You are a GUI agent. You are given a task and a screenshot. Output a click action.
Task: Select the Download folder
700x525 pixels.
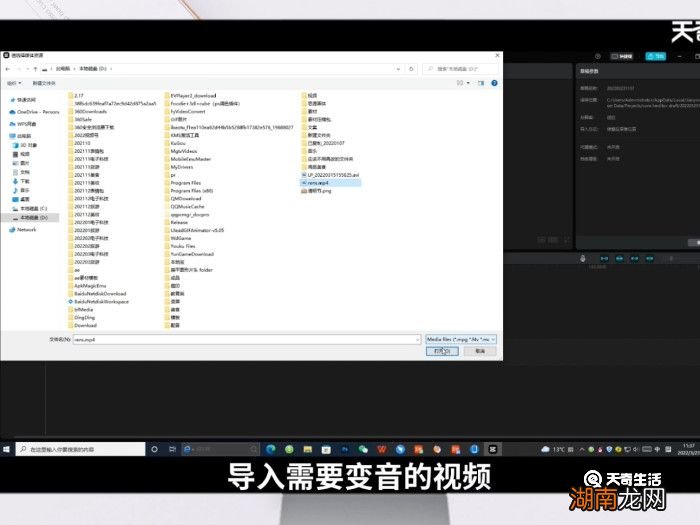point(83,325)
